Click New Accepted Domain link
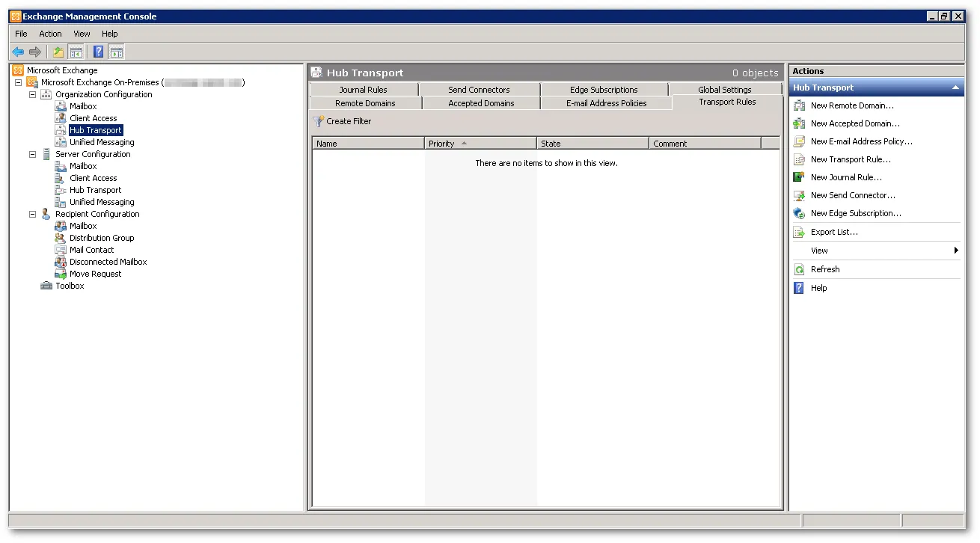The height and width of the screenshot is (543, 980). click(855, 123)
